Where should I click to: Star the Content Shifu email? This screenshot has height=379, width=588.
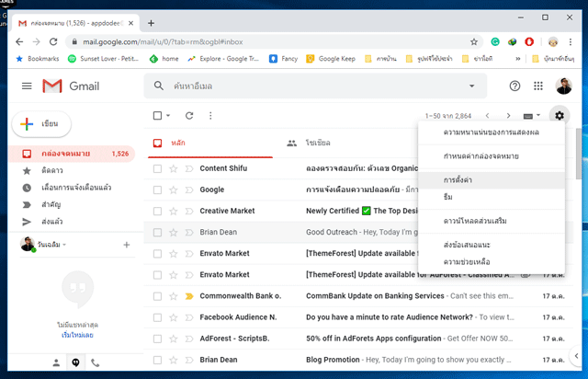point(173,168)
